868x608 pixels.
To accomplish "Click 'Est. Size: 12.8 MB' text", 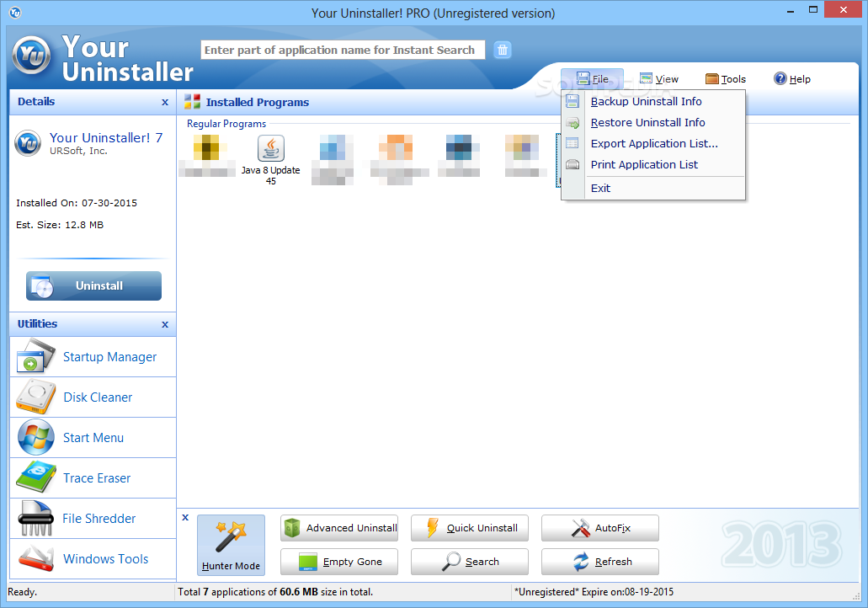I will pos(60,225).
